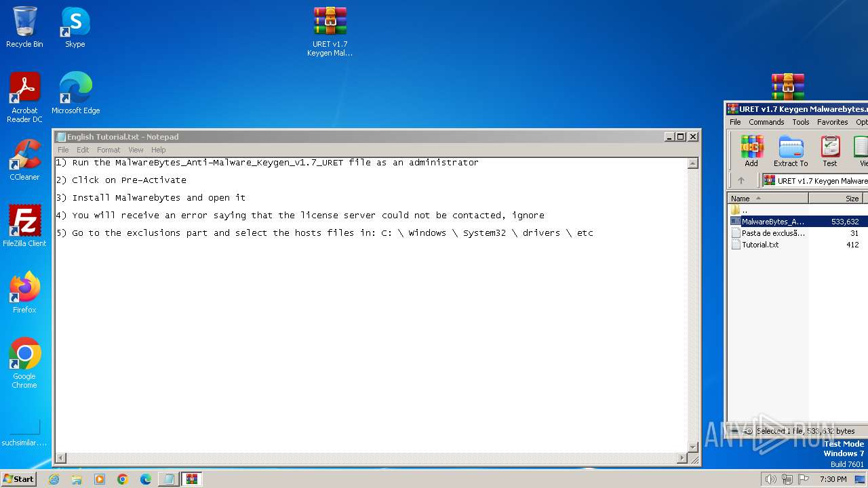Minimize the Notepad window

click(x=670, y=137)
